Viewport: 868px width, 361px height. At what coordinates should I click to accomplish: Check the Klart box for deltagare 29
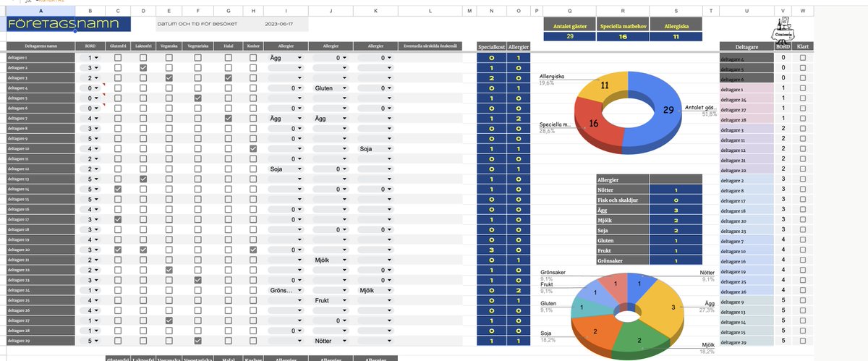[x=803, y=341]
